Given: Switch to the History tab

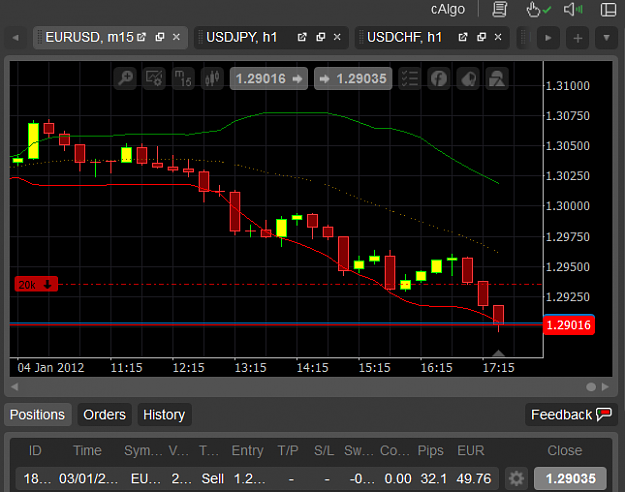Looking at the screenshot, I should pos(164,415).
